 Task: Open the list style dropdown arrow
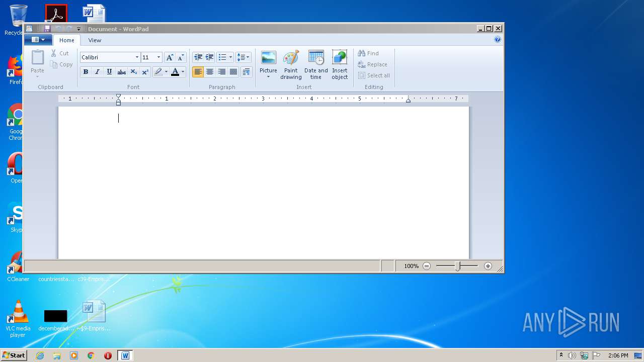click(231, 57)
